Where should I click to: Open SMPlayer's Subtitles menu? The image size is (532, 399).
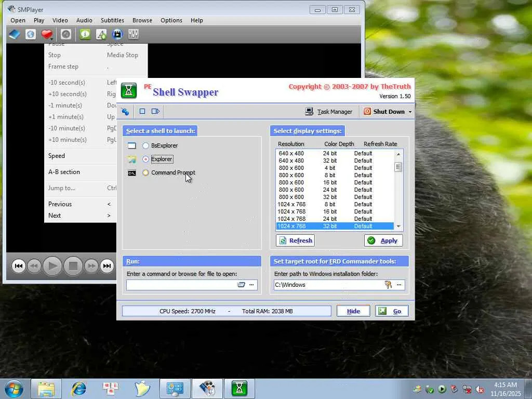tap(112, 20)
